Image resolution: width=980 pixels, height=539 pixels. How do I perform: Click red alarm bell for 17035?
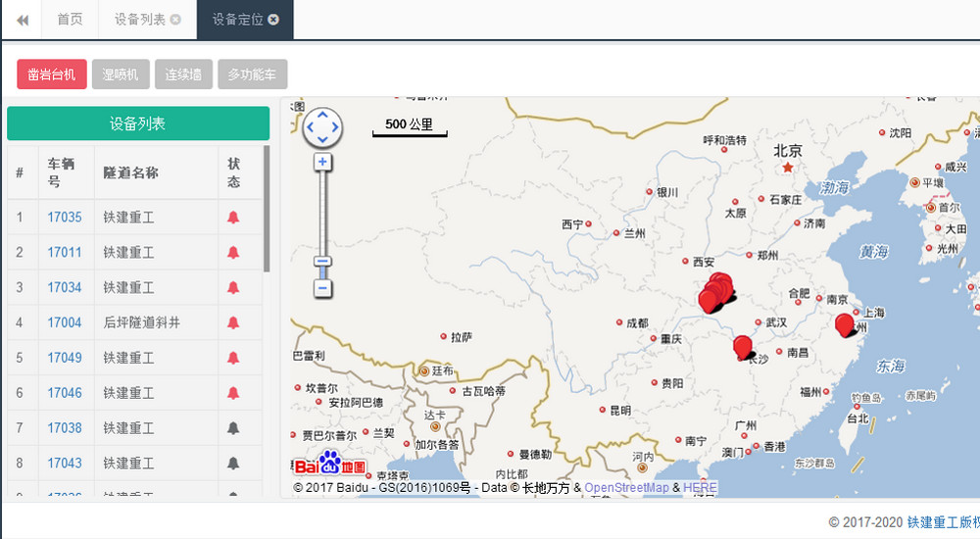(x=233, y=217)
